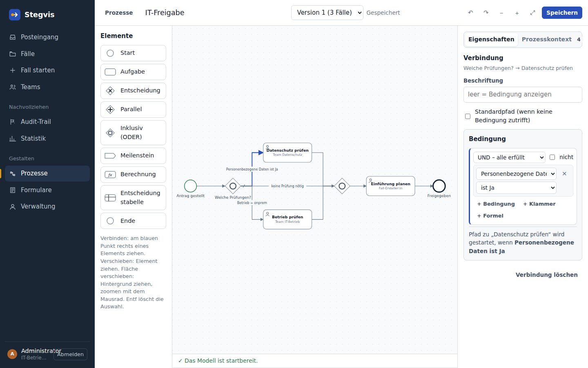Click the Antrag gestellt start node
This screenshot has width=588, height=368.
pos(190,186)
